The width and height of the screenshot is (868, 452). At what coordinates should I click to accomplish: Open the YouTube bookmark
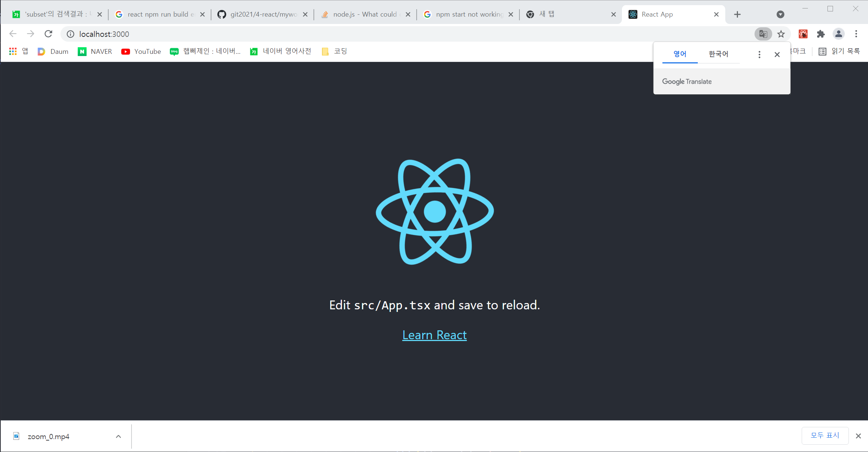tap(141, 51)
